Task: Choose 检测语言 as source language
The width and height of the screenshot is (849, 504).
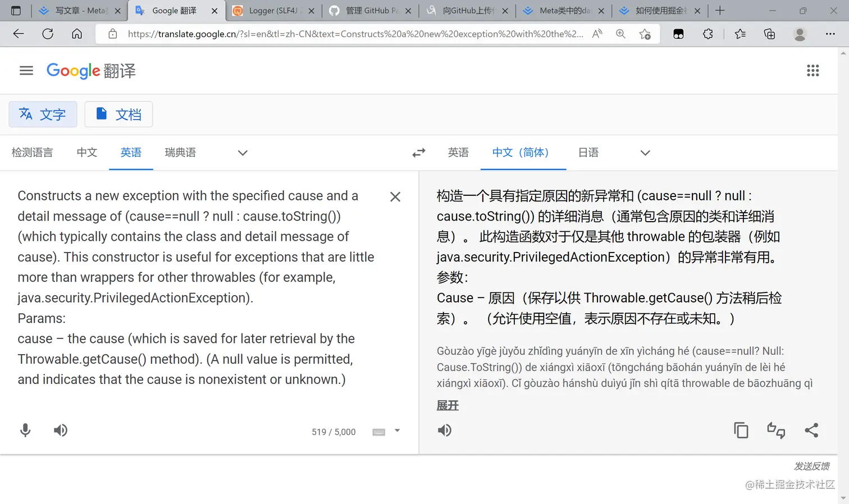Action: (x=32, y=153)
